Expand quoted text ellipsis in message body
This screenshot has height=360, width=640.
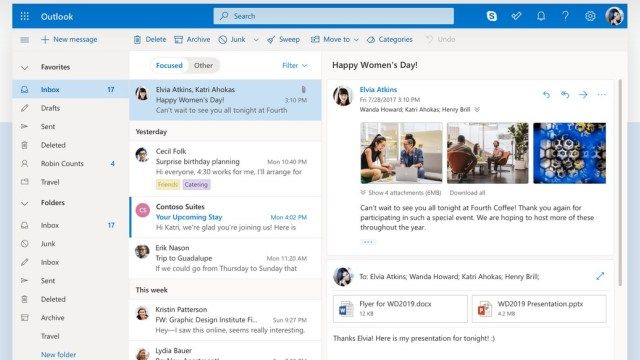click(368, 242)
